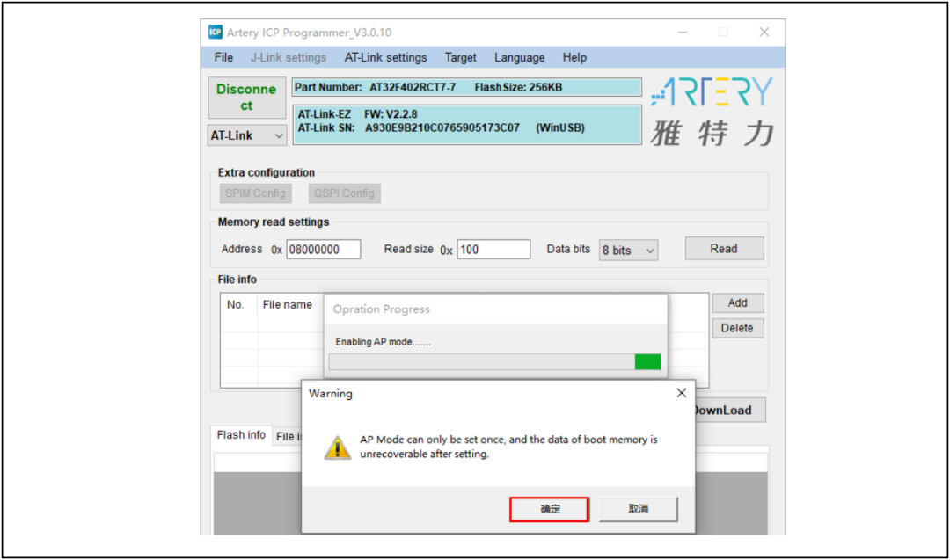Confirm the warning with 确定 button
Viewport: 950px width, 560px height.
click(x=550, y=509)
